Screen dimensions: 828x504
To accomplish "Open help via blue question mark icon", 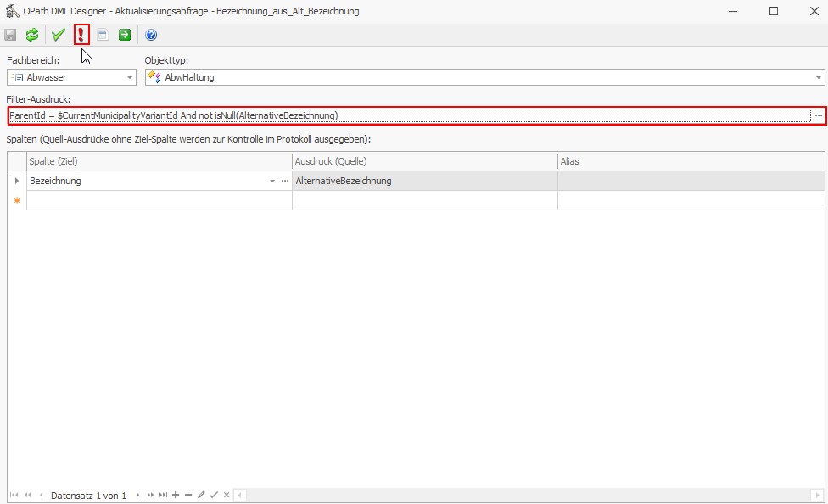I will pyautogui.click(x=151, y=35).
